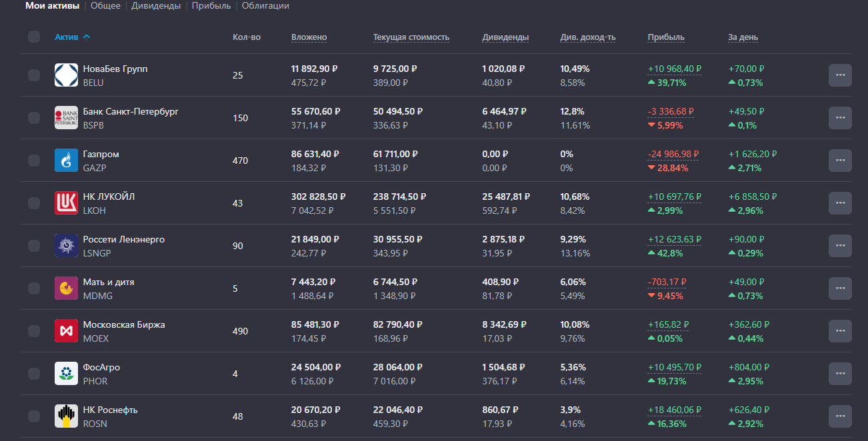Click Газпром profit value -24 986,98 ₽

coord(673,155)
